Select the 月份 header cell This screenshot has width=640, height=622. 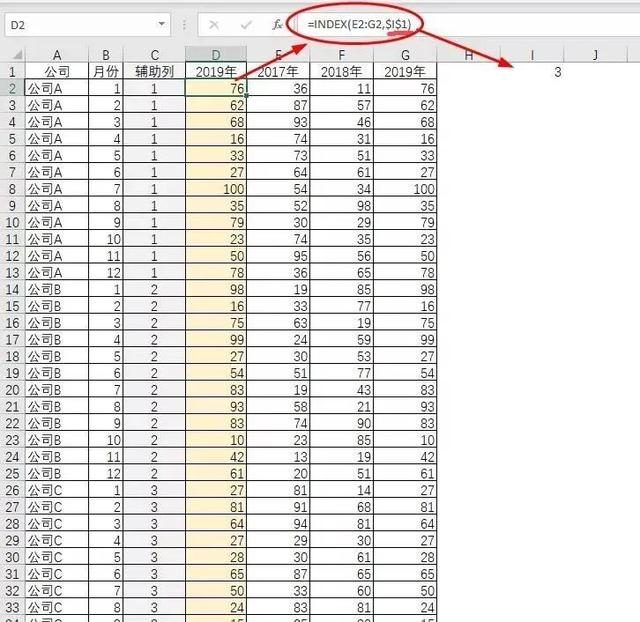point(105,72)
